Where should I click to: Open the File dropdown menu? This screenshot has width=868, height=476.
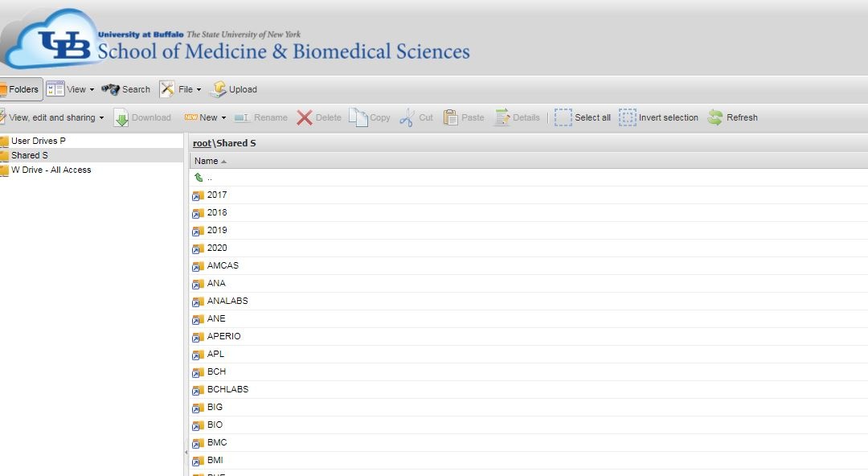pyautogui.click(x=181, y=89)
